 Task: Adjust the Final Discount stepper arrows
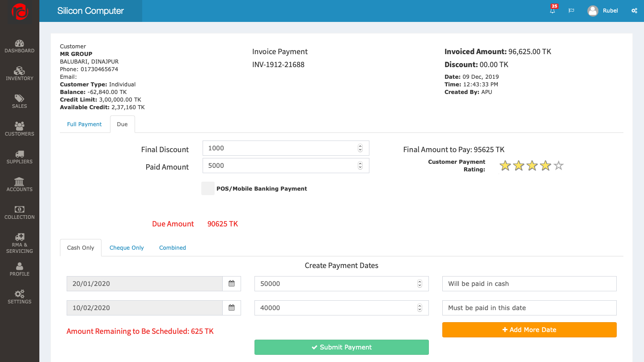tap(360, 148)
